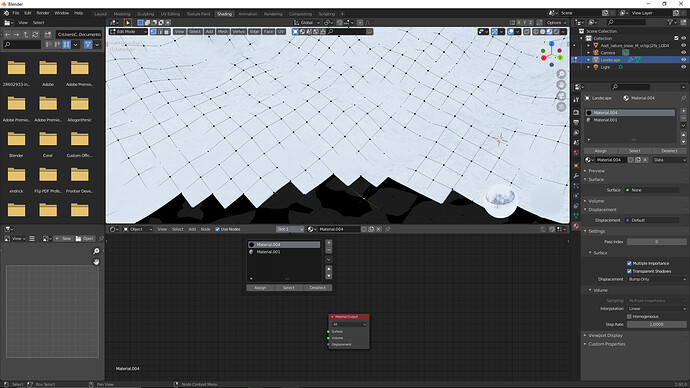This screenshot has width=690, height=388.
Task: Hide Landscape with its eye icon
Action: tap(683, 60)
